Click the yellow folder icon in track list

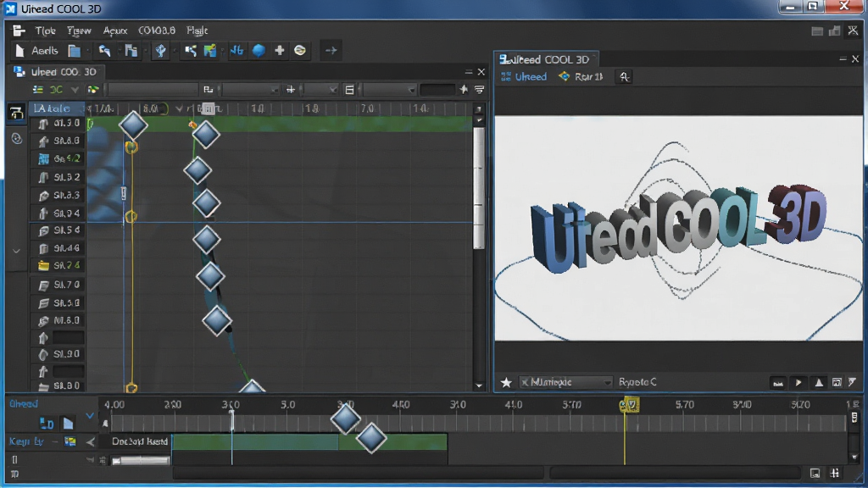[x=43, y=265]
